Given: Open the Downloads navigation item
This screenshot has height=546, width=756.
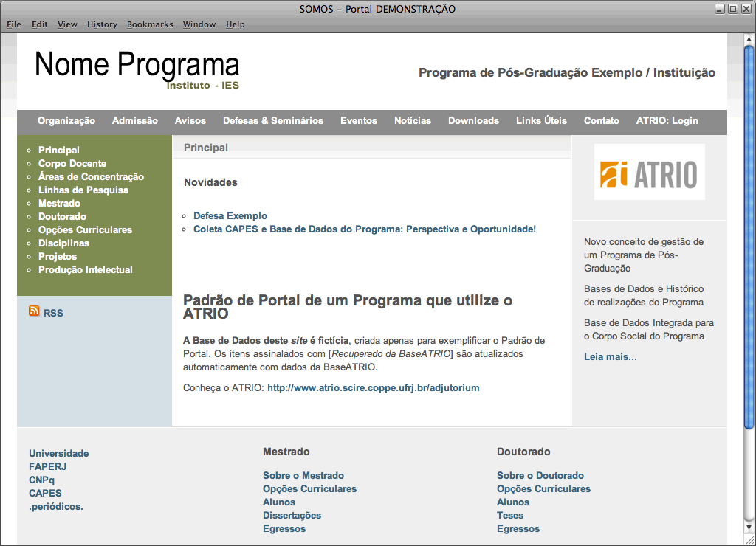Looking at the screenshot, I should tap(473, 121).
